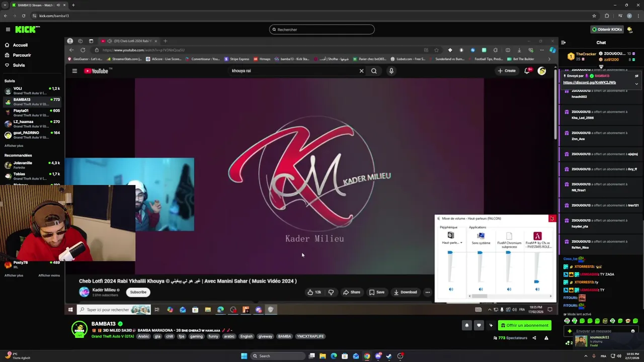
Task: Open recommended channel Jolavanille
Action: (x=32, y=165)
